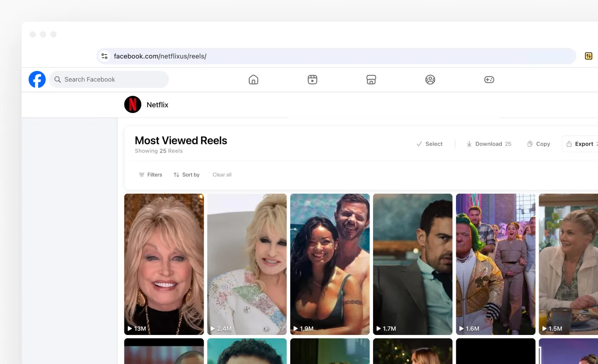The width and height of the screenshot is (598, 364).
Task: Click inside the Search Facebook field
Action: click(109, 79)
